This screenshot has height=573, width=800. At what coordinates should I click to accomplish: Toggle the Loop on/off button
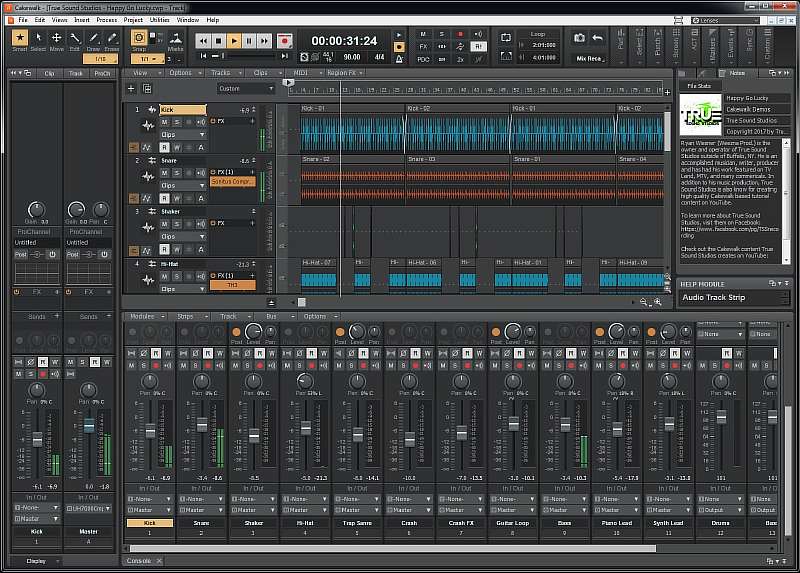click(x=506, y=38)
